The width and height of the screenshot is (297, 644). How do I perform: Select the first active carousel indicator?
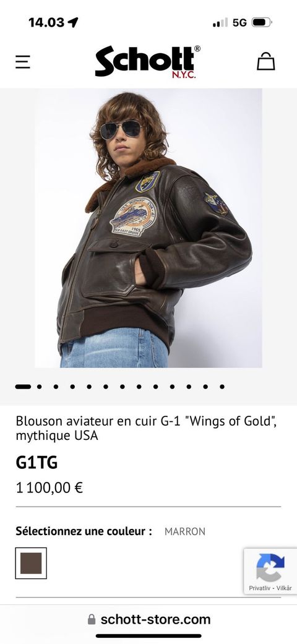click(x=23, y=387)
